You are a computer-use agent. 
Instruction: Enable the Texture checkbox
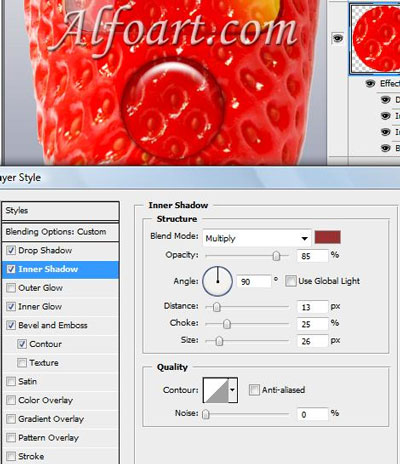point(22,362)
